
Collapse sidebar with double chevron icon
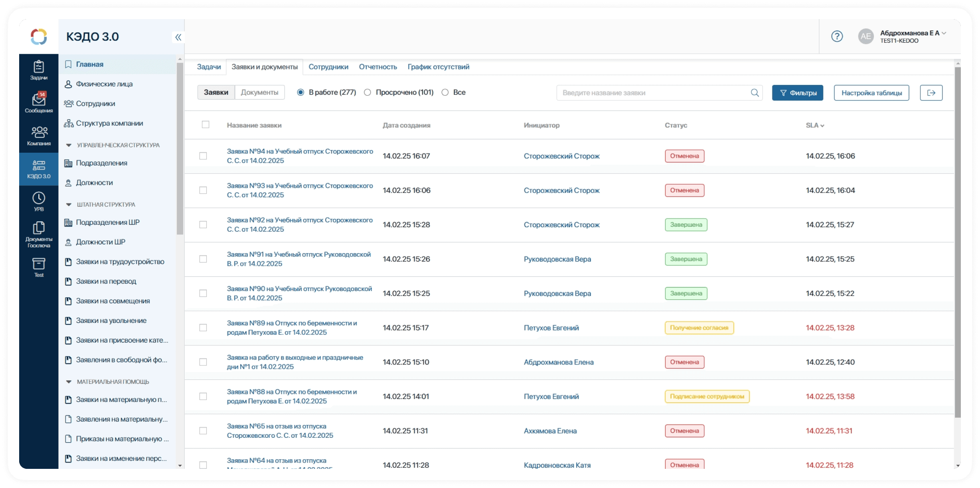click(178, 37)
